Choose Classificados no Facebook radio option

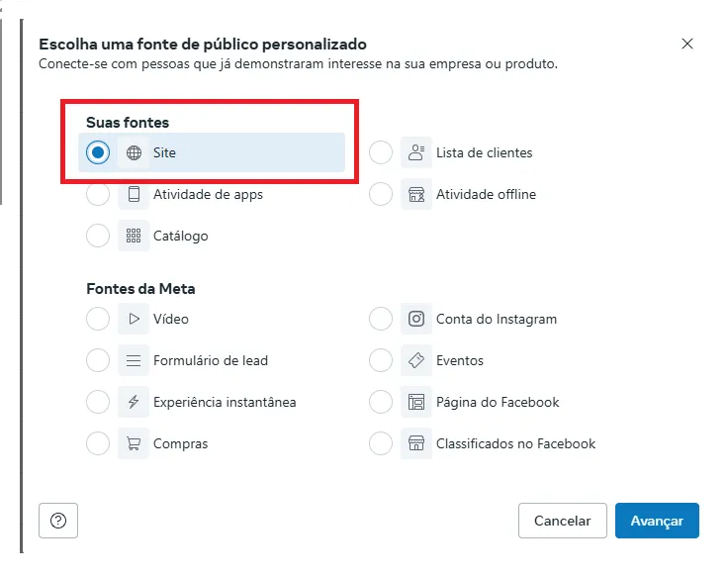pyautogui.click(x=381, y=443)
